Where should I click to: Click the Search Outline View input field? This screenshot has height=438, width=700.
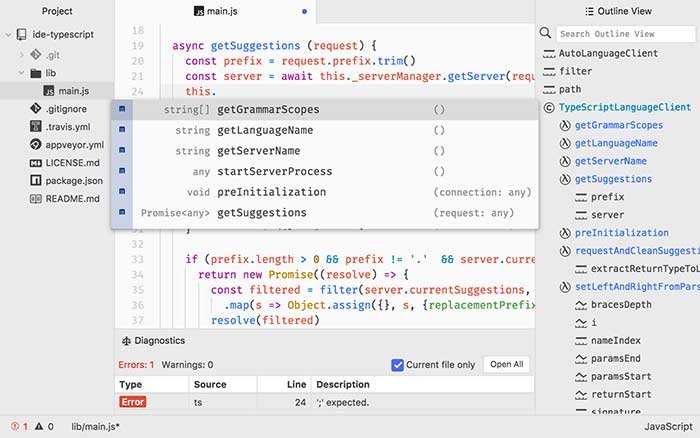[625, 34]
